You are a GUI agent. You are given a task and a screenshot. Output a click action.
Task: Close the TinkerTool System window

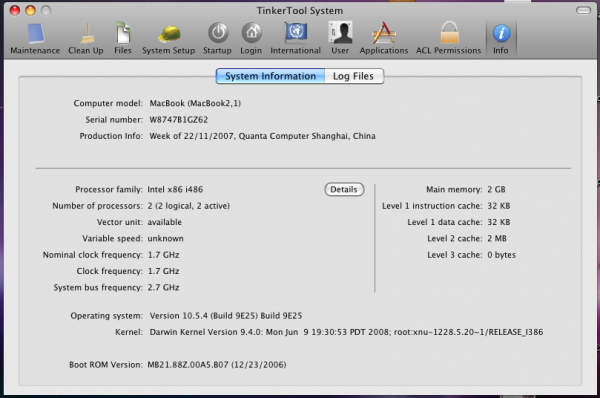coord(15,10)
